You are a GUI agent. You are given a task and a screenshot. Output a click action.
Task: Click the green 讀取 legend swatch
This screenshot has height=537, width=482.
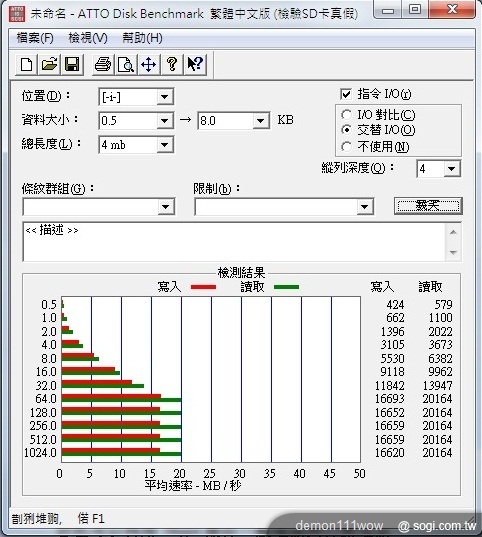(286, 287)
